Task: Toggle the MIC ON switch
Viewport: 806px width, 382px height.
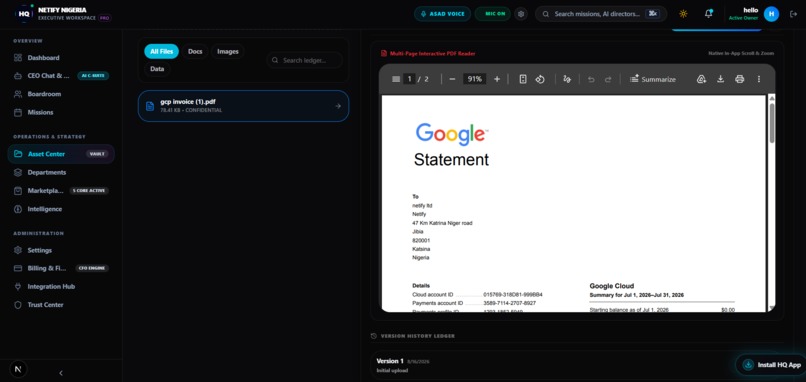Action: 492,14
